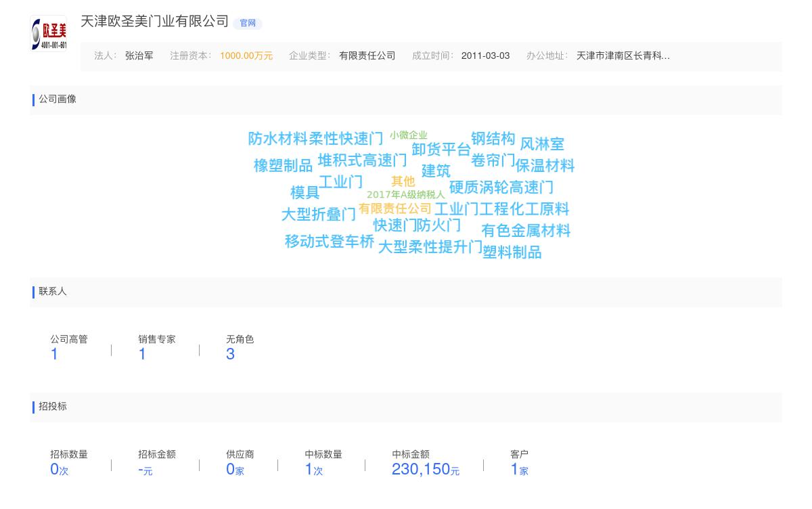Click word cloud tag 柔性快速门

tap(346, 139)
